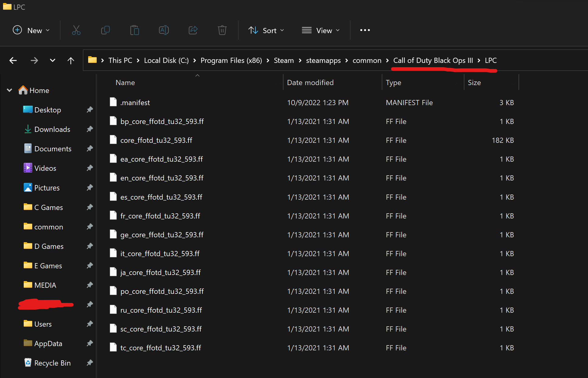Image resolution: width=588 pixels, height=378 pixels.
Task: Navigate up one folder level
Action: coord(71,60)
